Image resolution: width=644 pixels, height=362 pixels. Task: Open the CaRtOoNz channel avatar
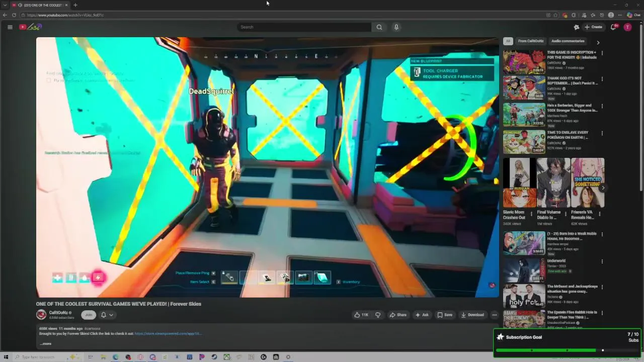[41, 315]
